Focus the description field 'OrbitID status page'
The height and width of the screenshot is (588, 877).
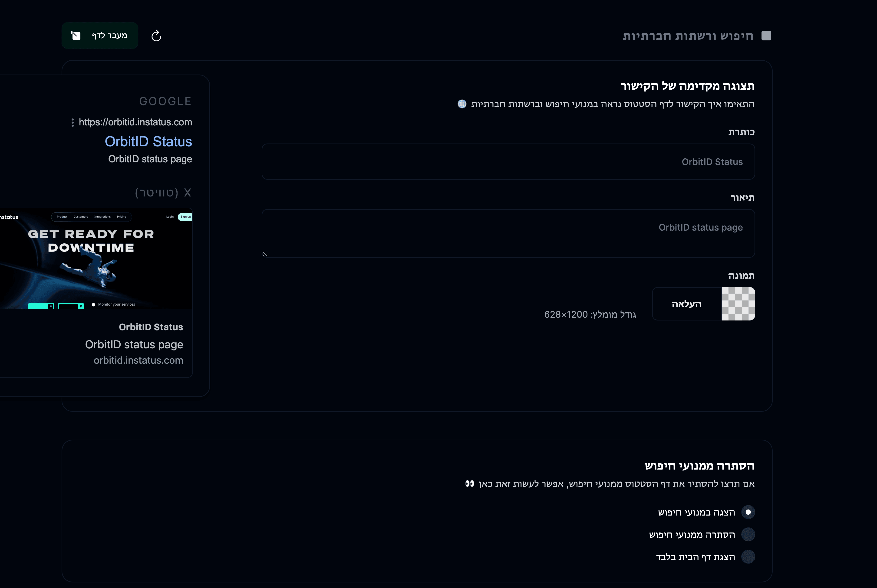tap(508, 233)
